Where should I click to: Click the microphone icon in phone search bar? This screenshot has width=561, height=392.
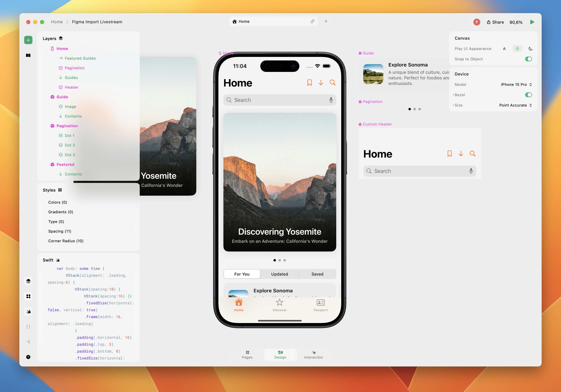(331, 100)
